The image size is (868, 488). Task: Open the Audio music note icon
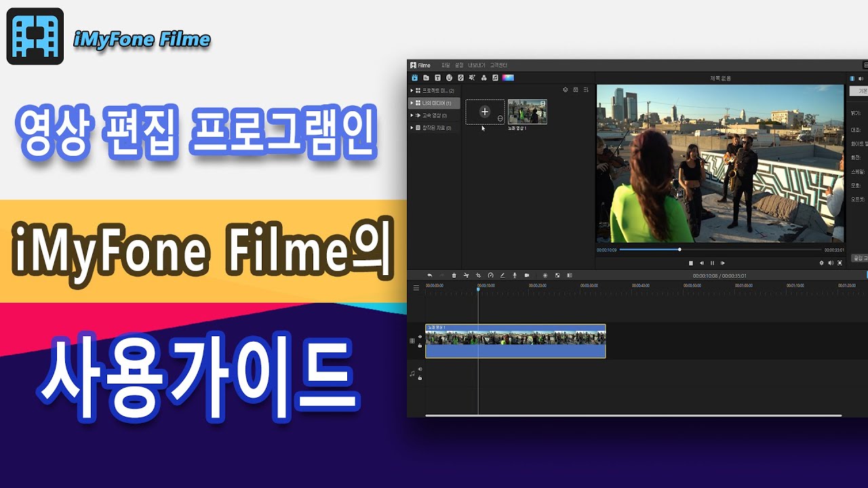point(495,78)
